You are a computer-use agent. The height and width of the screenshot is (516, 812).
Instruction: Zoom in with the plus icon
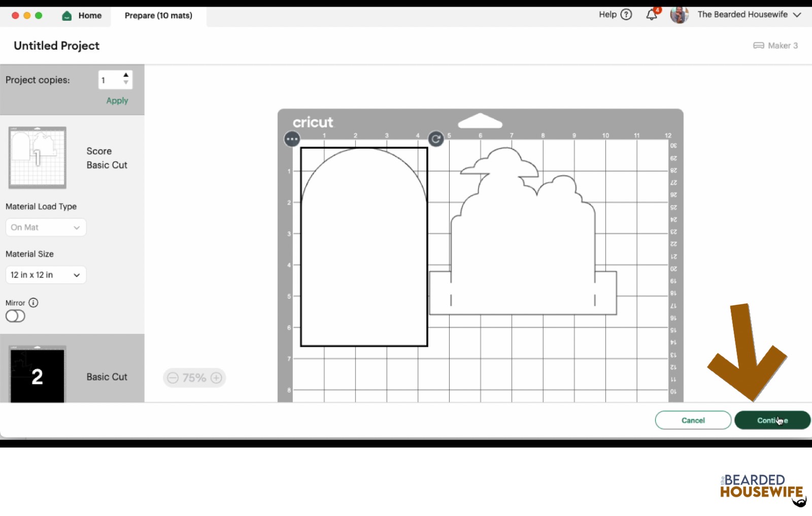[x=216, y=378]
